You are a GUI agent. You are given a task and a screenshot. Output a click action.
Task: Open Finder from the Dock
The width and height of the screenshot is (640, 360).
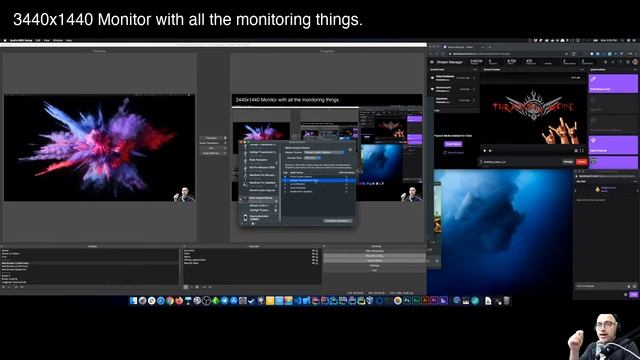coord(133,301)
